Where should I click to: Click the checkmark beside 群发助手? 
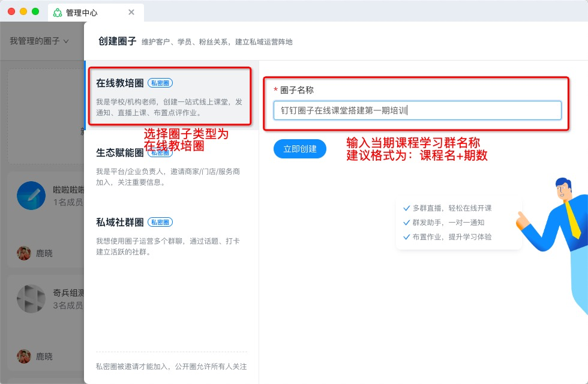coord(406,223)
